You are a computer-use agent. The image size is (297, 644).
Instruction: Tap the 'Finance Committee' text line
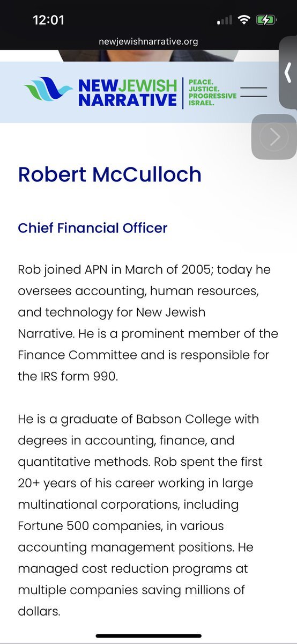(144, 355)
